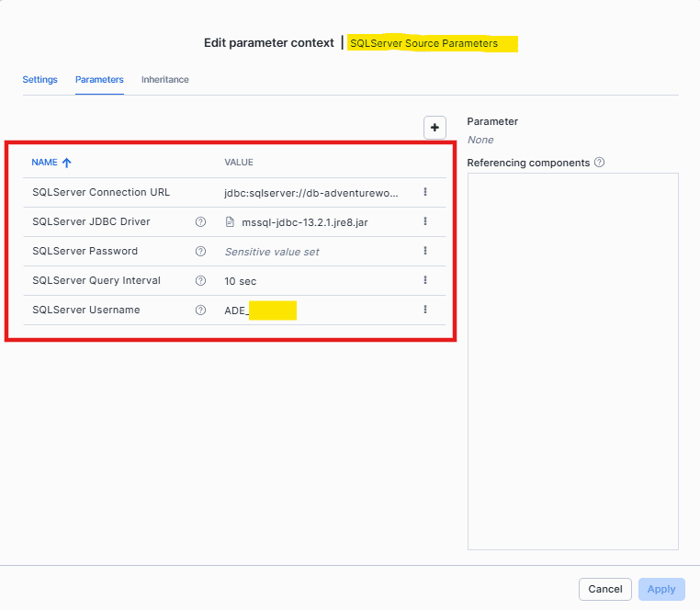Click the file icon beside mssql-jdbc jar
Screen dimensions: 700x610
[x=230, y=222]
